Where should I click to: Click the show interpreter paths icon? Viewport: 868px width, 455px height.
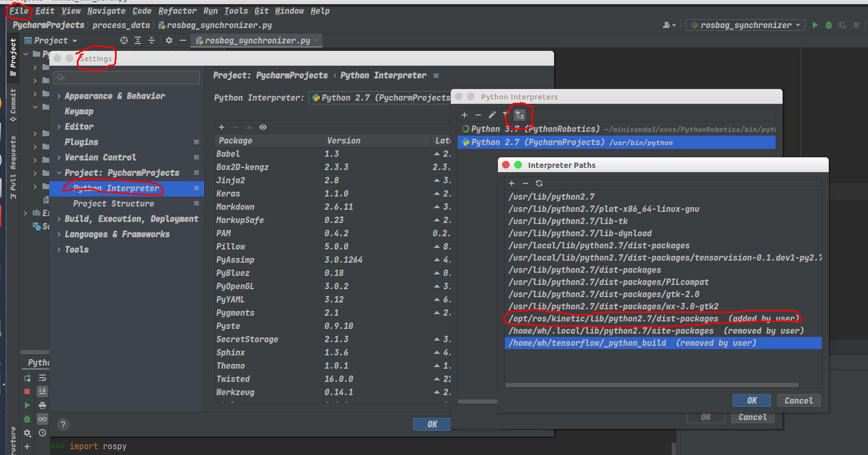tap(520, 115)
